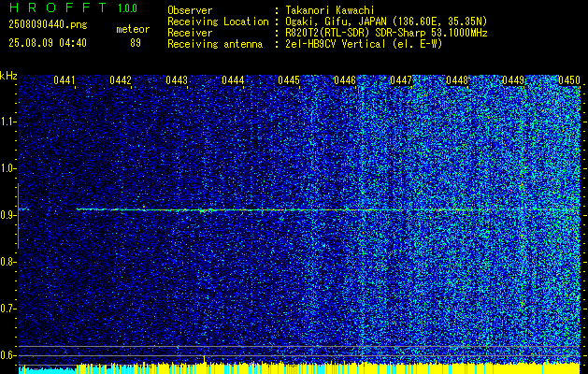588x374 pixels.
Task: Click the Receiver label
Action: point(190,33)
